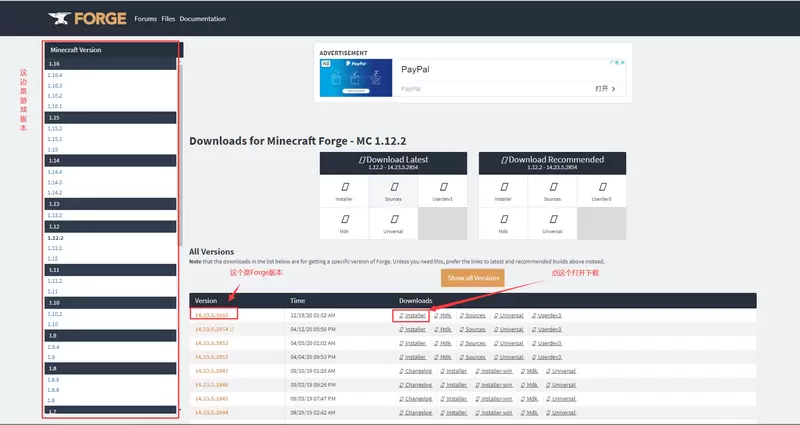Collapse the 1.15 version group header
The width and height of the screenshot is (800, 425).
110,117
